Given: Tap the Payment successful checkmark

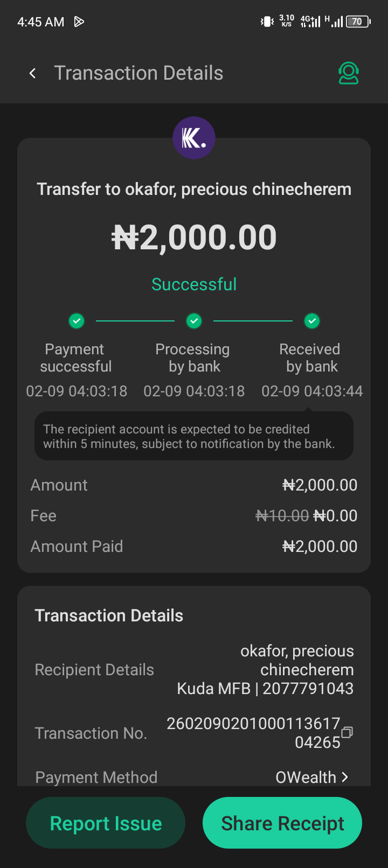Looking at the screenshot, I should pos(77,321).
